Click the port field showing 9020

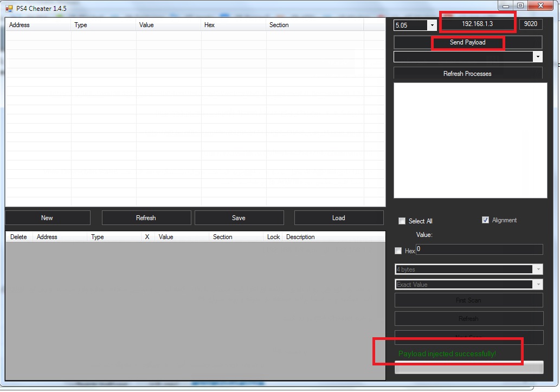click(x=530, y=24)
